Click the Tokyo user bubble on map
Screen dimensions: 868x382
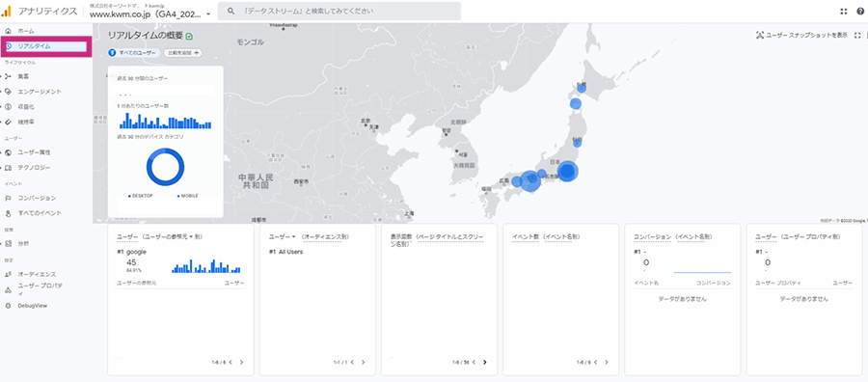(x=568, y=172)
